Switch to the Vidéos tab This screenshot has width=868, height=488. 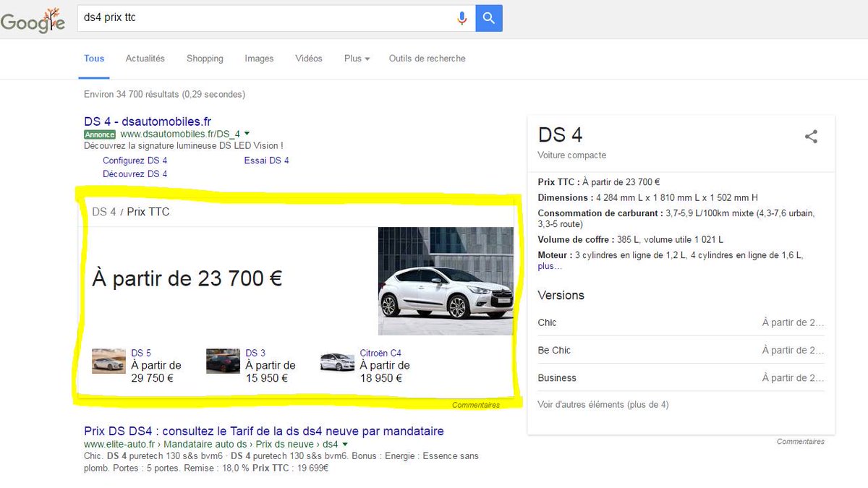coord(309,59)
